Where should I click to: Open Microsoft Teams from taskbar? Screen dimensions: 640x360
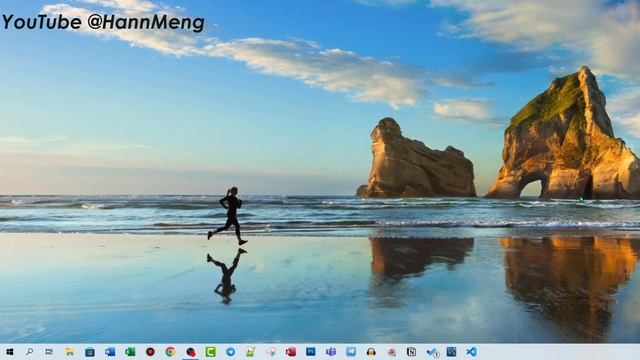click(x=331, y=352)
